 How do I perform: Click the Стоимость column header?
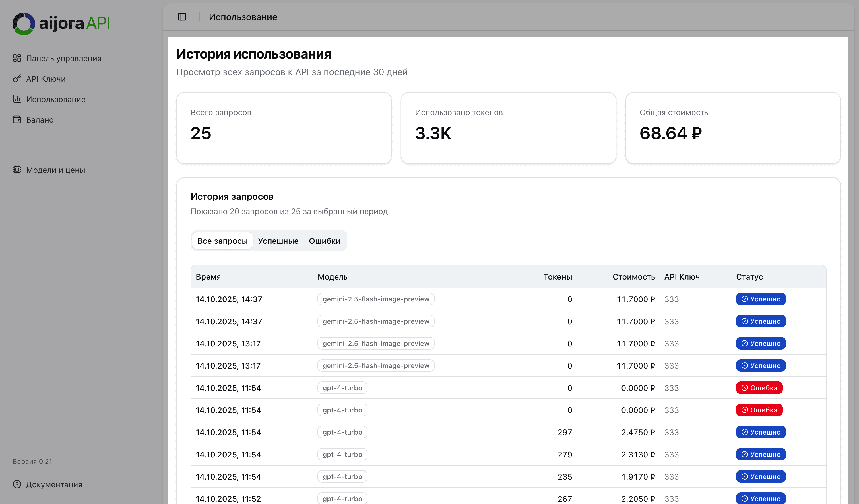click(633, 277)
